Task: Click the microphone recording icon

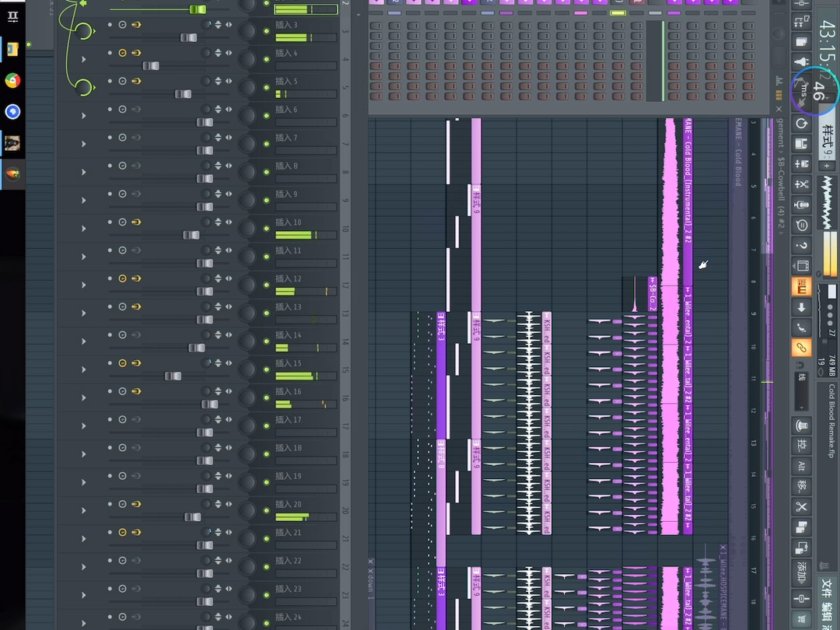Action: (x=801, y=205)
